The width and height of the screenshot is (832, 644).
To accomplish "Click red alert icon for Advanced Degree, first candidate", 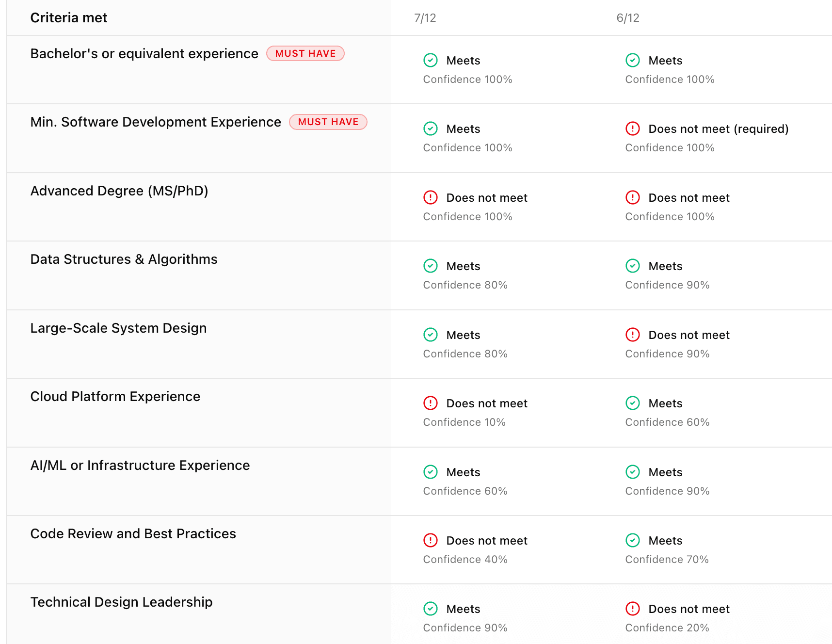I will (x=431, y=197).
